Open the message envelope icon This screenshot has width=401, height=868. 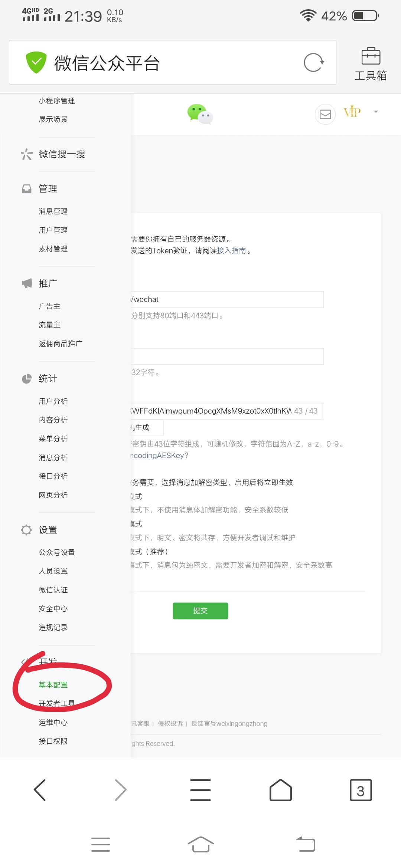point(325,114)
